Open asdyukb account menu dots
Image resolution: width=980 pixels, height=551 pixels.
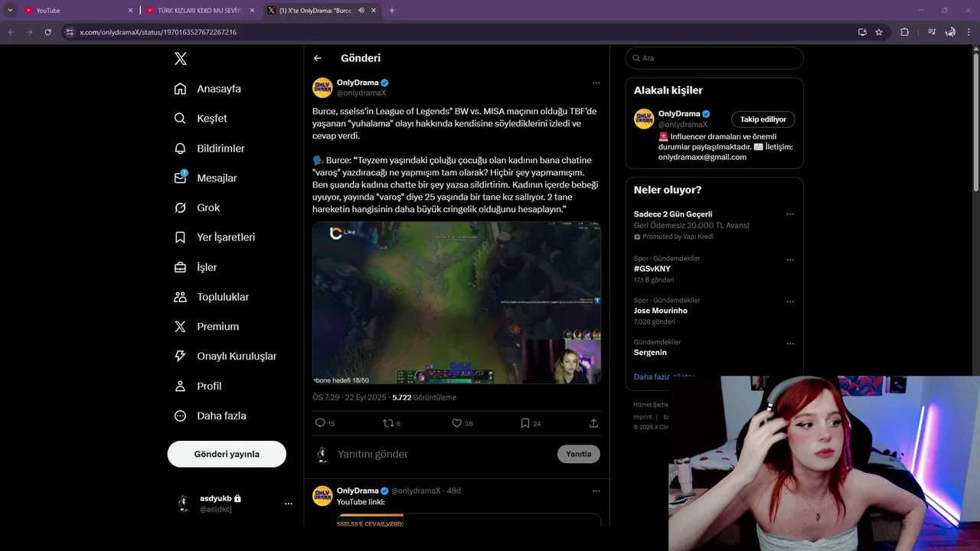pyautogui.click(x=289, y=504)
